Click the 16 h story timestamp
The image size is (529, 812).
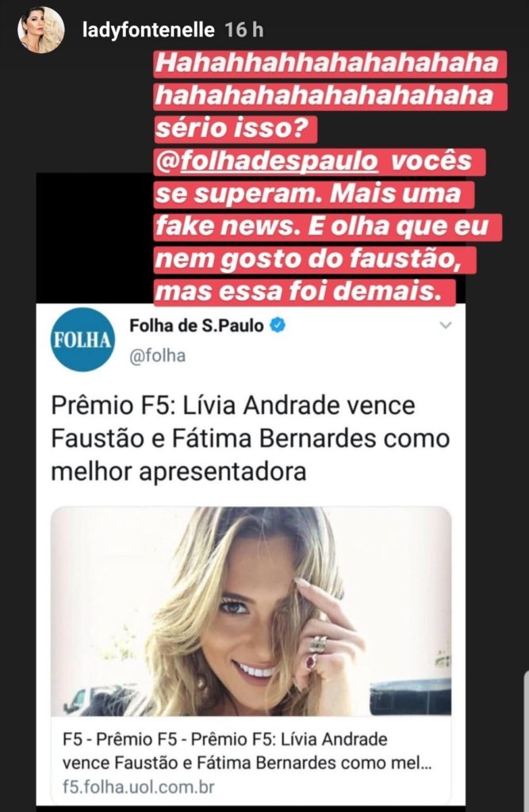[x=244, y=30]
